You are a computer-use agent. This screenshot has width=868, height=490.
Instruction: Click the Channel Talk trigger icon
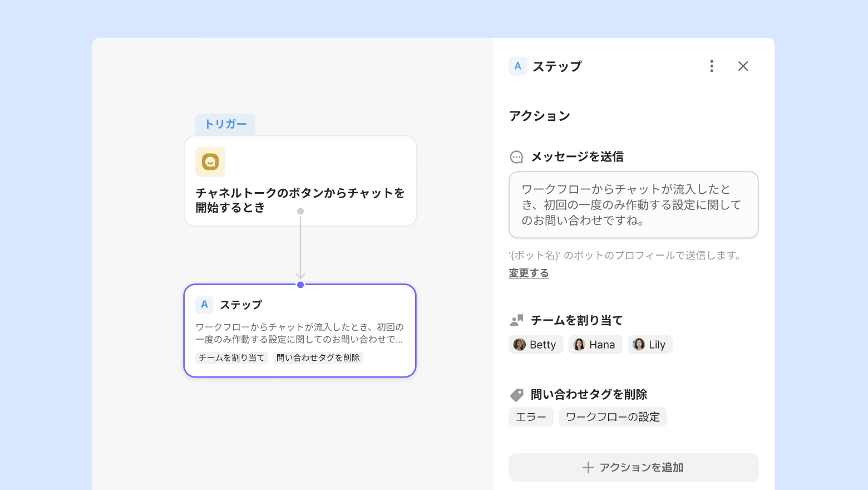pyautogui.click(x=210, y=161)
